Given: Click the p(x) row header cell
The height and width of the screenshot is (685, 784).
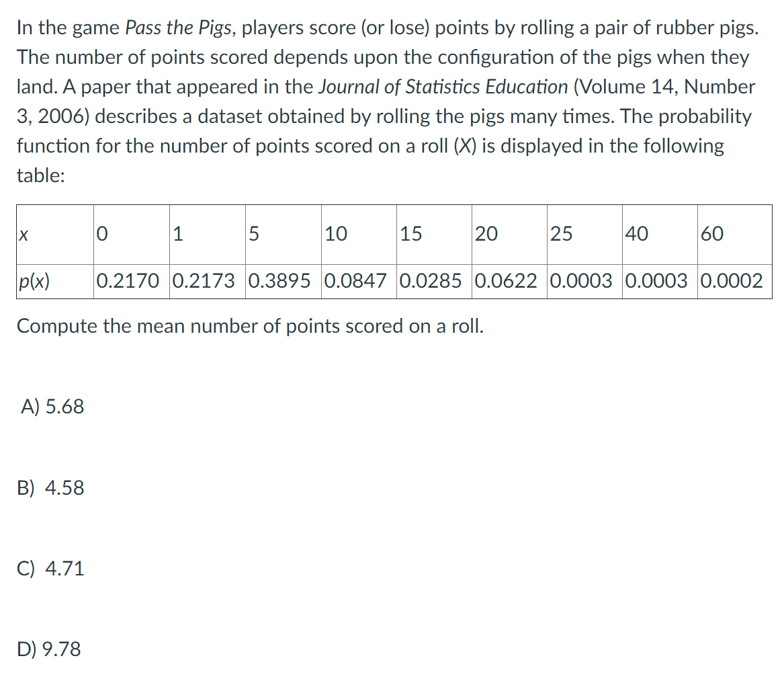Looking at the screenshot, I should (x=55, y=281).
